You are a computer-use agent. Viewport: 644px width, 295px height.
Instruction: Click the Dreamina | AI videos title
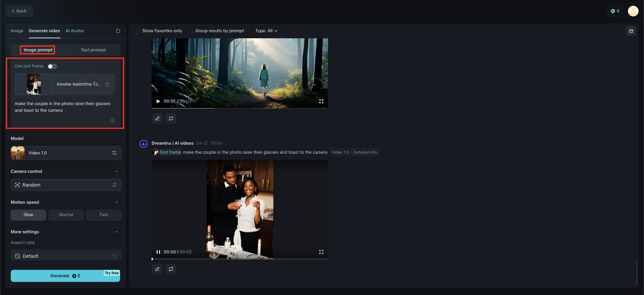(x=172, y=143)
